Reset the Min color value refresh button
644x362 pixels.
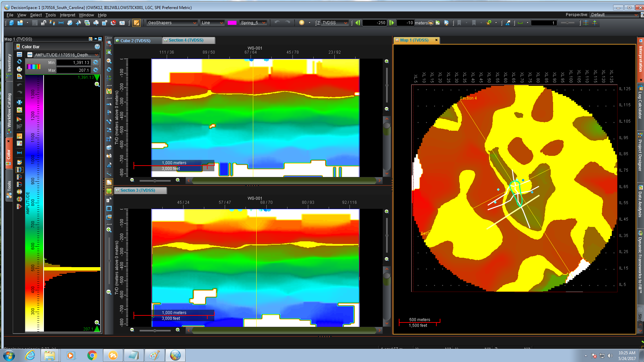click(96, 63)
